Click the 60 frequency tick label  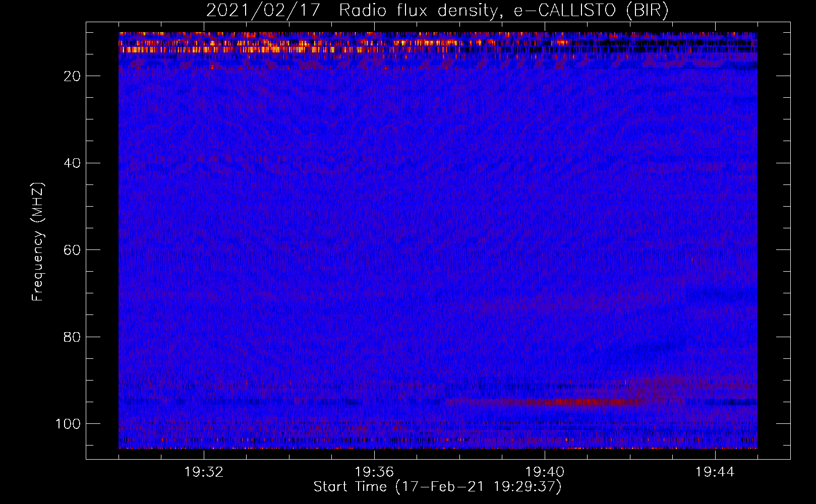(x=73, y=250)
